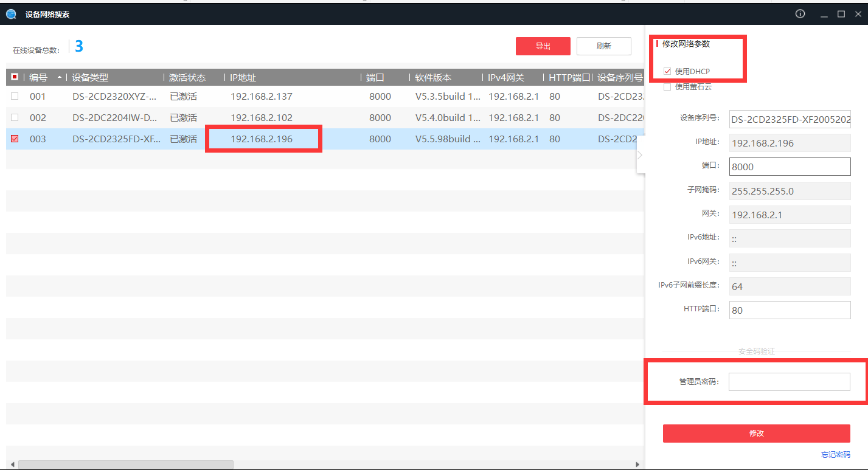This screenshot has height=470, width=868.
Task: Click the HTTP端口 field showing 80
Action: tap(790, 310)
